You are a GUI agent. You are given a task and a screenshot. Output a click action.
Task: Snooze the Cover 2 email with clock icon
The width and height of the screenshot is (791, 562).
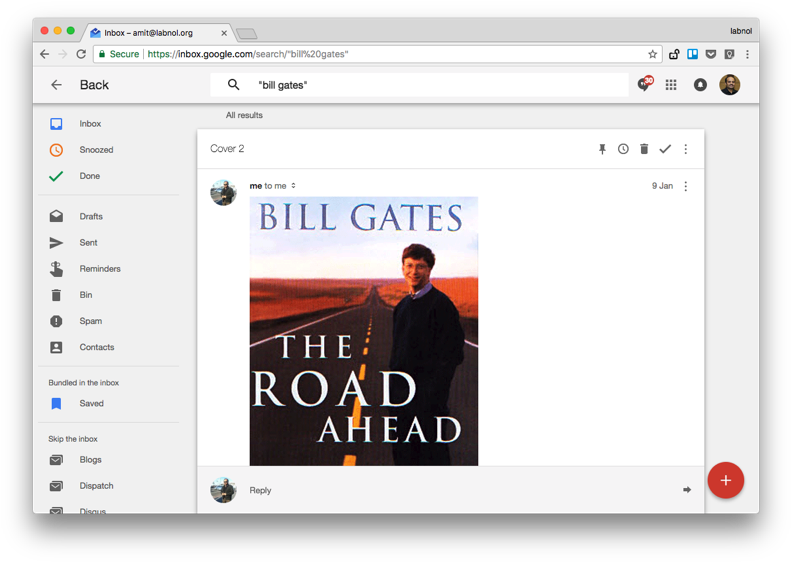coord(623,149)
